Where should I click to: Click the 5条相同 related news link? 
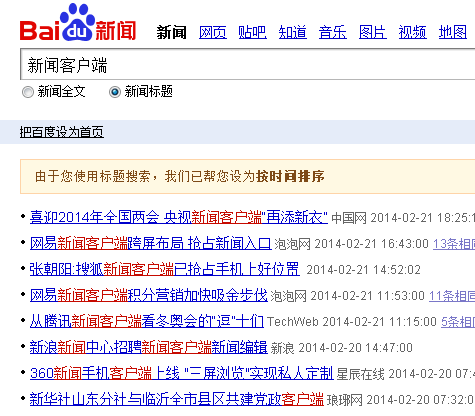pos(458,322)
